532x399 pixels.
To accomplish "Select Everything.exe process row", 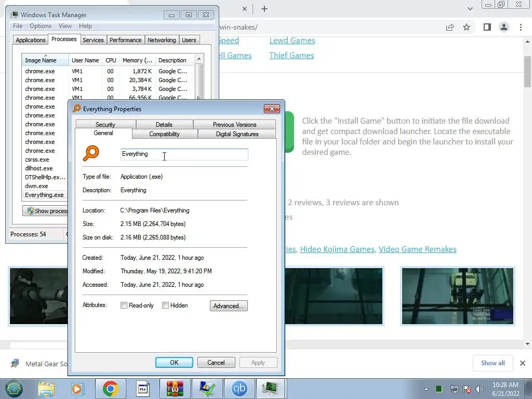I will click(46, 195).
